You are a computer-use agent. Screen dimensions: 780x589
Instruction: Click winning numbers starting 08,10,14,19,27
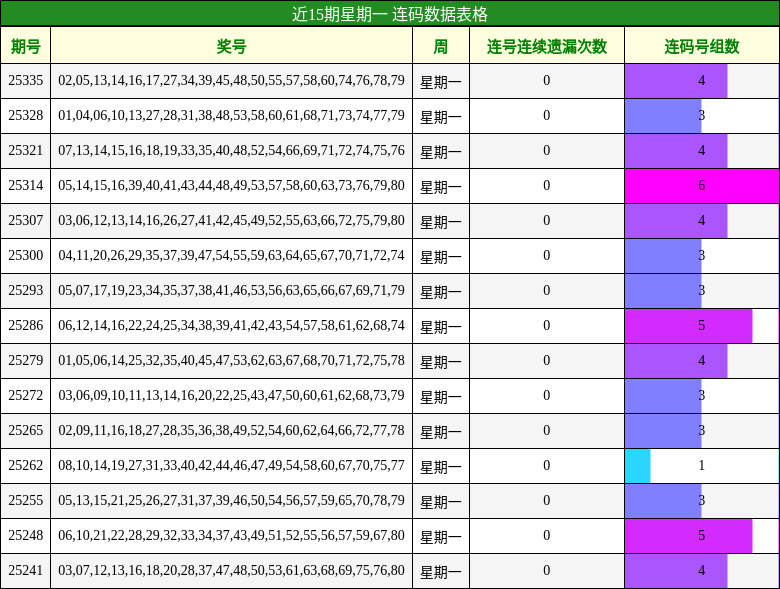click(x=231, y=465)
